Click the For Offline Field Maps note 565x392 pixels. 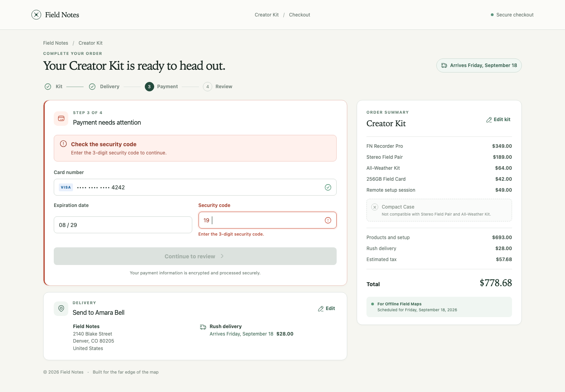(439, 307)
